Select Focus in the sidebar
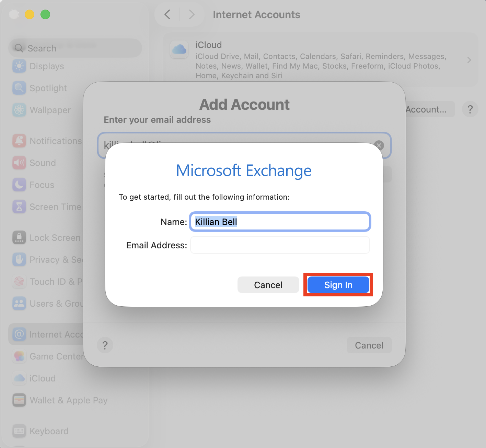 tap(42, 185)
